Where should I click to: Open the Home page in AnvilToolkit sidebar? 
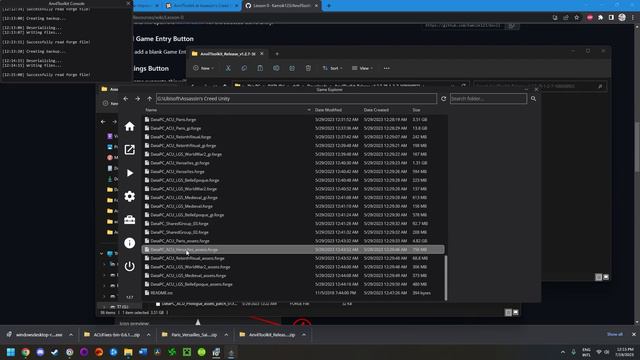pyautogui.click(x=129, y=127)
